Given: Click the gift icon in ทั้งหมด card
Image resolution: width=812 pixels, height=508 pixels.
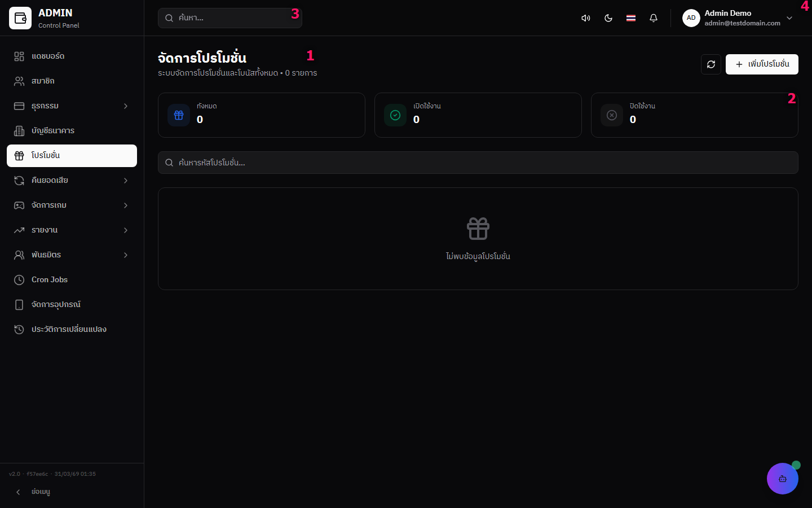Looking at the screenshot, I should point(179,115).
